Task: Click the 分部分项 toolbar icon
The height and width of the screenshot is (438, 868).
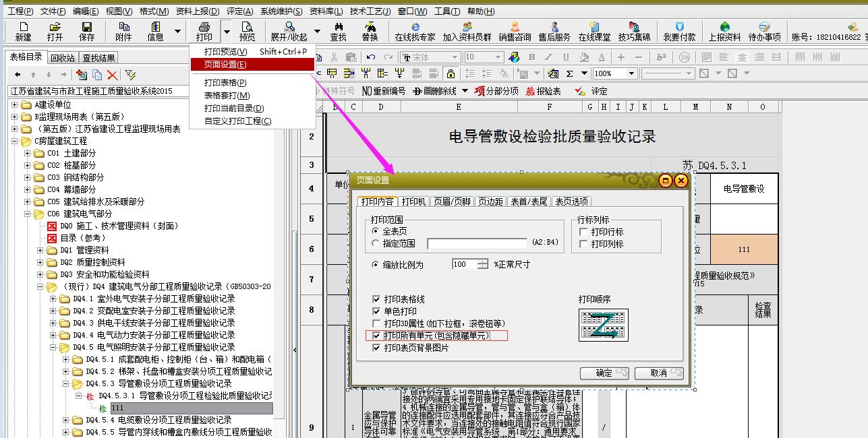Action: click(x=496, y=91)
